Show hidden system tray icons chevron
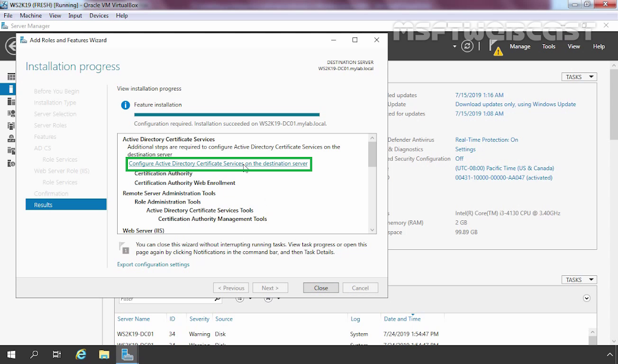 610,354
